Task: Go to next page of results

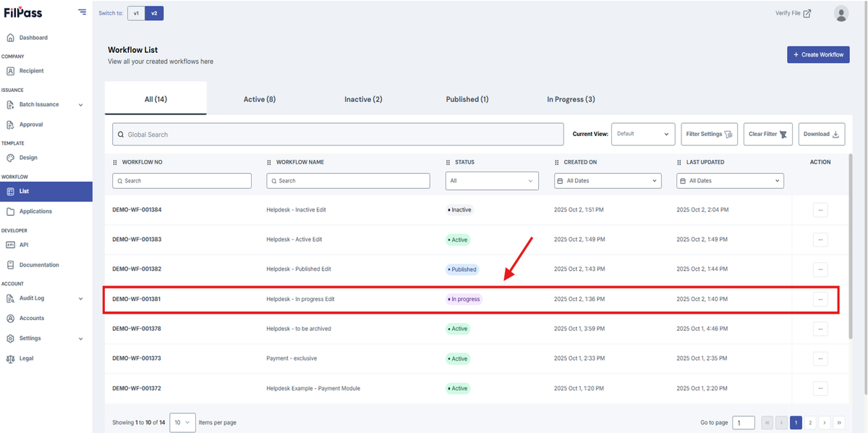Action: click(825, 422)
